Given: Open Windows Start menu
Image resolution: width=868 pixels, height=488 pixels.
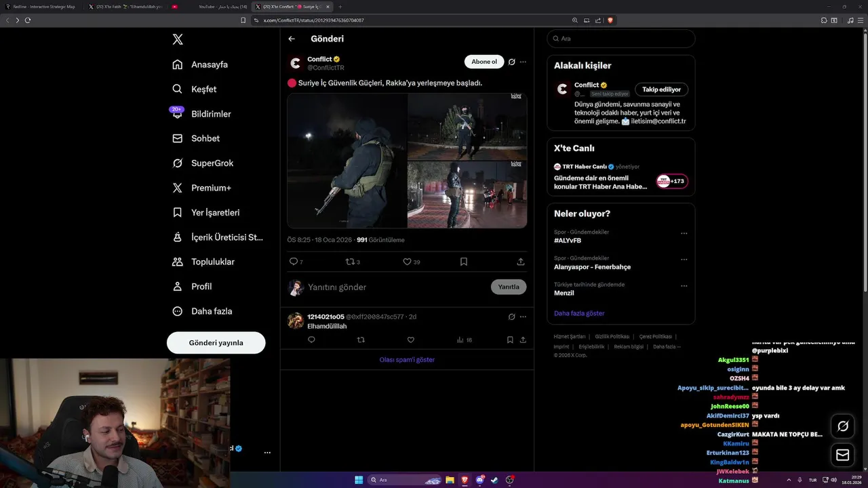Looking at the screenshot, I should (359, 480).
